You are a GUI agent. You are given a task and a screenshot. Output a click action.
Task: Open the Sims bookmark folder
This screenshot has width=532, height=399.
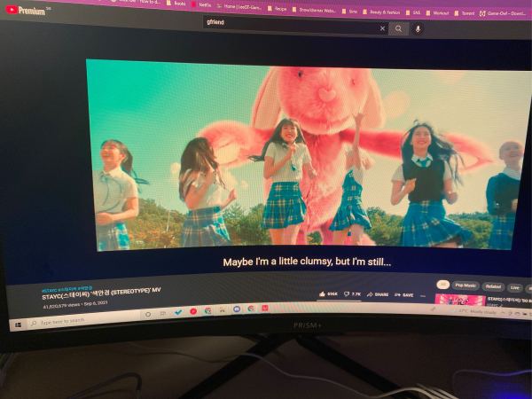pos(350,12)
